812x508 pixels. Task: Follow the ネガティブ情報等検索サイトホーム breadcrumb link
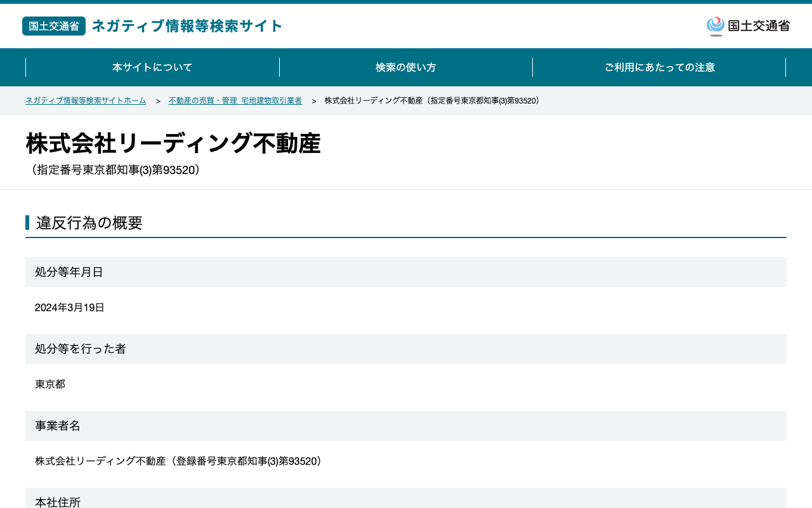86,101
